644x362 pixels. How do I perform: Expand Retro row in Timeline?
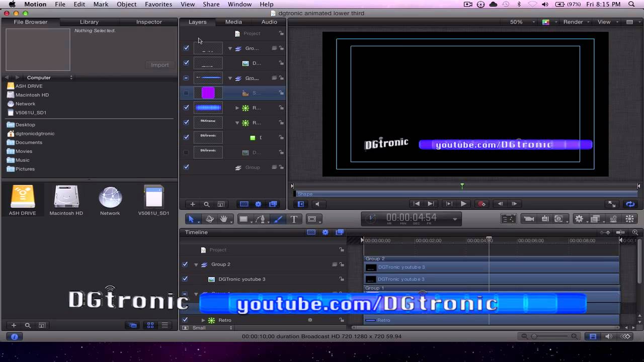[203, 320]
